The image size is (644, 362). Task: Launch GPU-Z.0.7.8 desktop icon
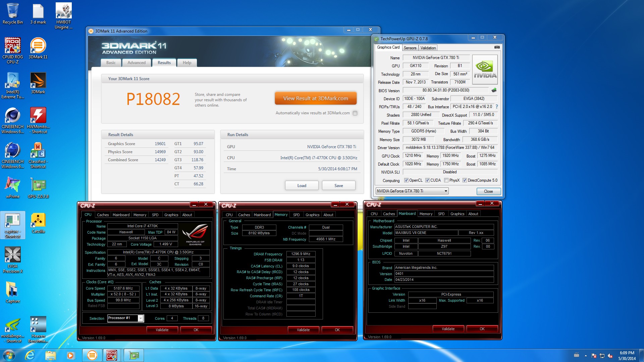[x=38, y=188]
